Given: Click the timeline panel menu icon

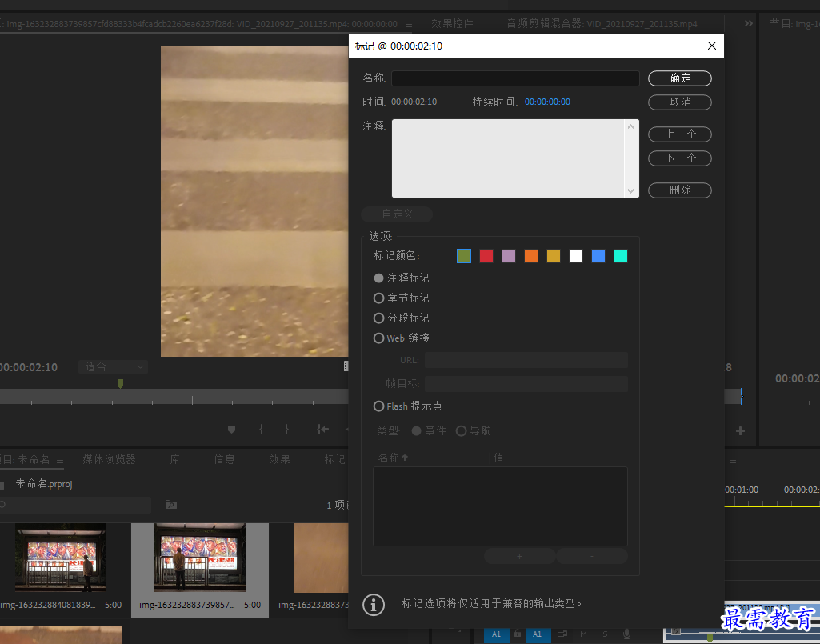Looking at the screenshot, I should click(733, 460).
